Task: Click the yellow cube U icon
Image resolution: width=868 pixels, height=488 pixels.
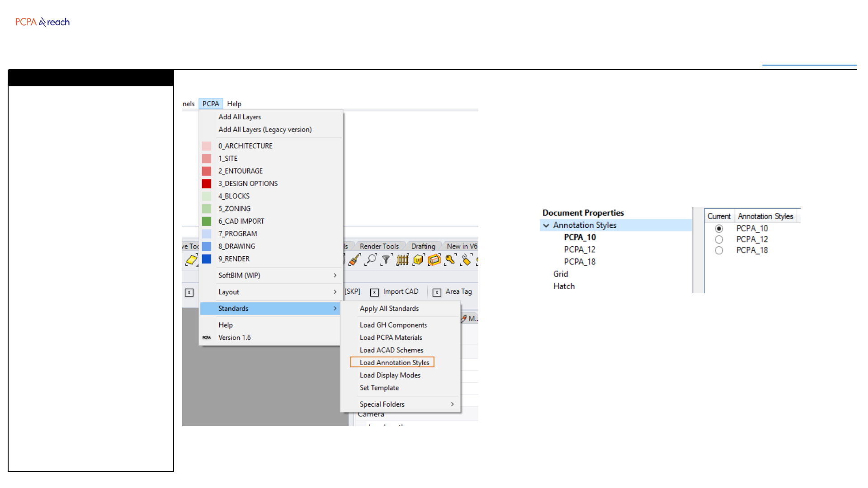Action: point(418,259)
